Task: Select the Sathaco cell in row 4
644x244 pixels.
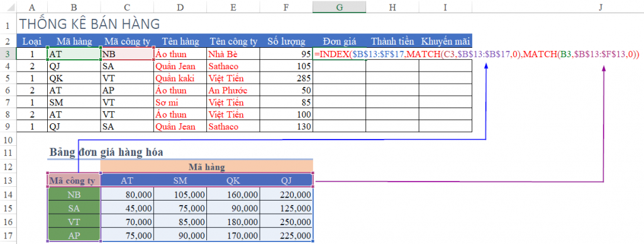Action: point(233,66)
